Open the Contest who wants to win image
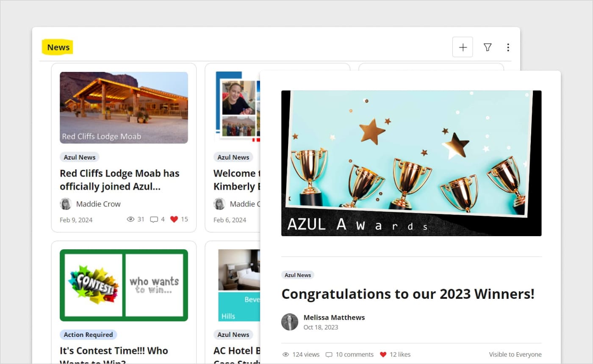Image resolution: width=593 pixels, height=364 pixels. (x=124, y=285)
